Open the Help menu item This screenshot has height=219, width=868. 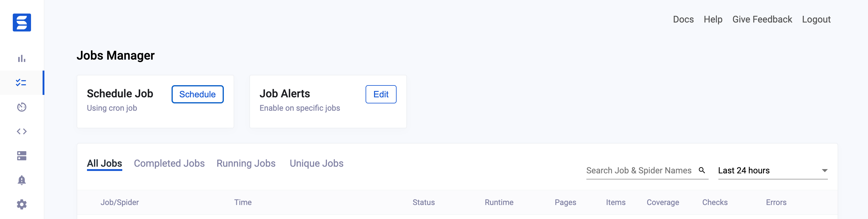(x=713, y=19)
